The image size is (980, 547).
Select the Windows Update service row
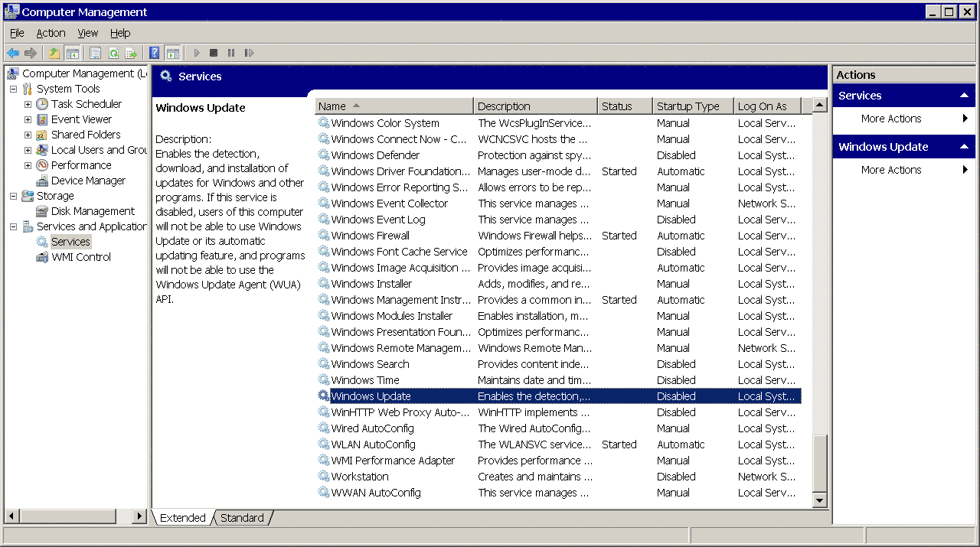559,396
